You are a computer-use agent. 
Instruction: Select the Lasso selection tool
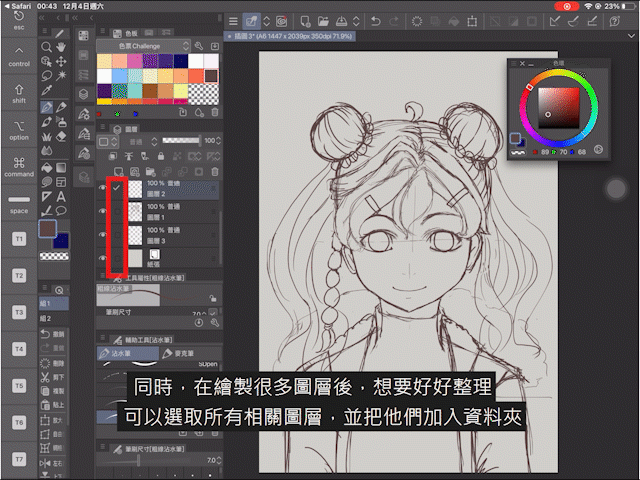tap(47, 76)
